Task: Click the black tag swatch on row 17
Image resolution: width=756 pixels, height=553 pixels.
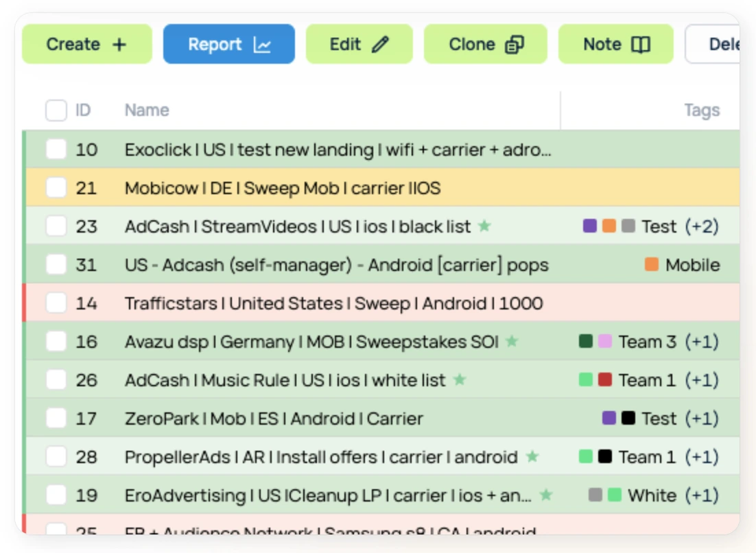Action: pyautogui.click(x=628, y=418)
